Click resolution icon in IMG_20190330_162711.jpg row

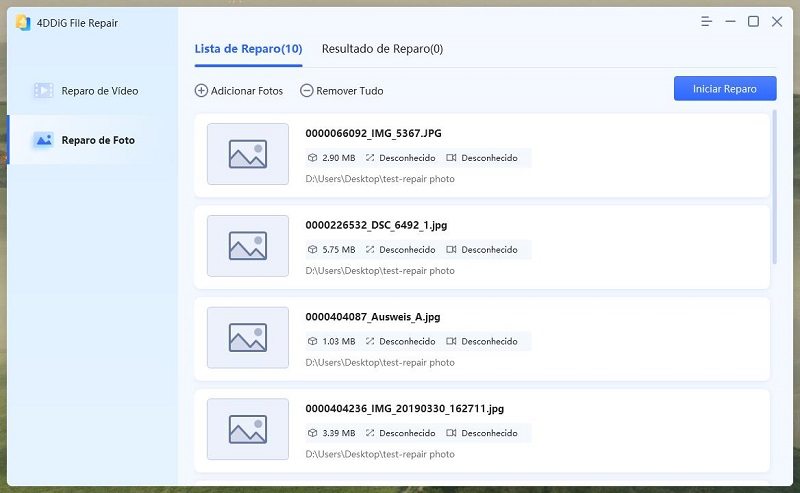pyautogui.click(x=370, y=433)
